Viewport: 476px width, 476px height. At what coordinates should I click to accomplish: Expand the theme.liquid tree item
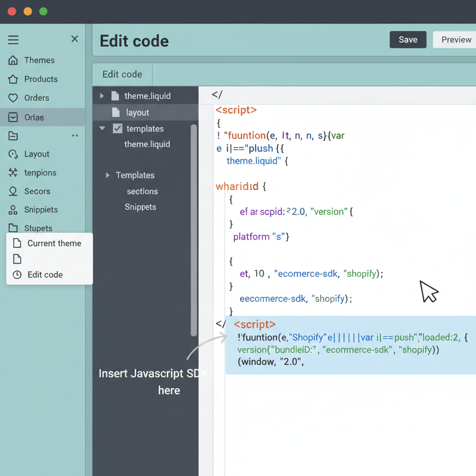102,96
